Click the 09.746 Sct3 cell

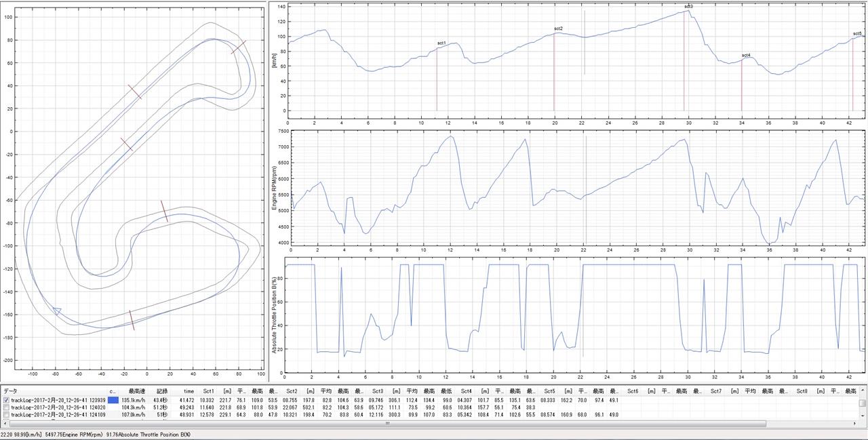(376, 400)
